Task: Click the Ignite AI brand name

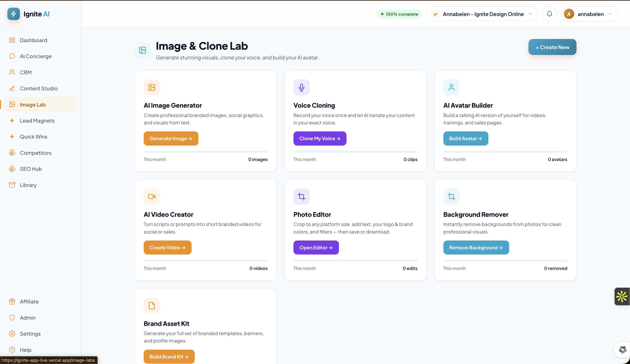Action: (36, 14)
